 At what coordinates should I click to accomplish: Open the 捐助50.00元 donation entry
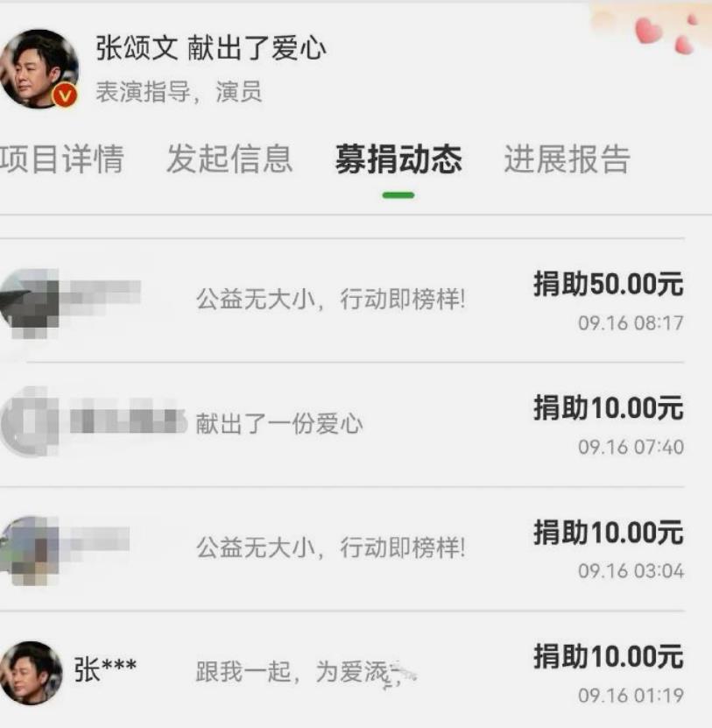tap(609, 284)
